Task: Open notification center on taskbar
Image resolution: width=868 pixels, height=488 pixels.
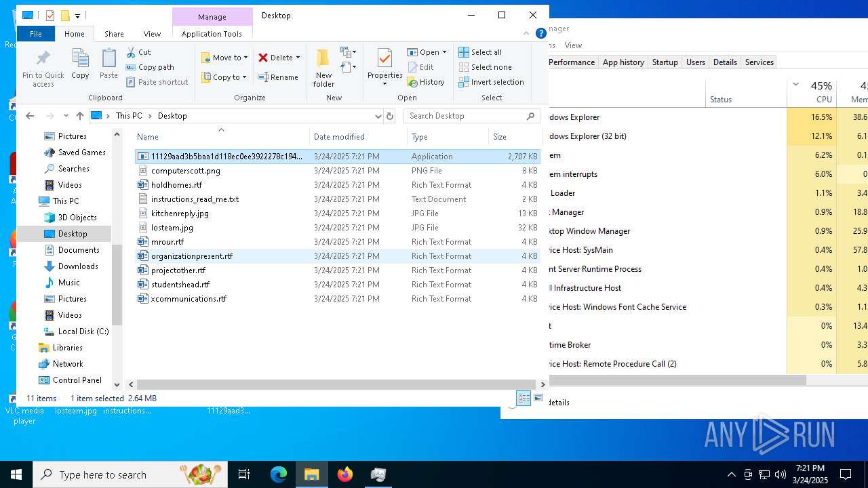Action: point(846,474)
